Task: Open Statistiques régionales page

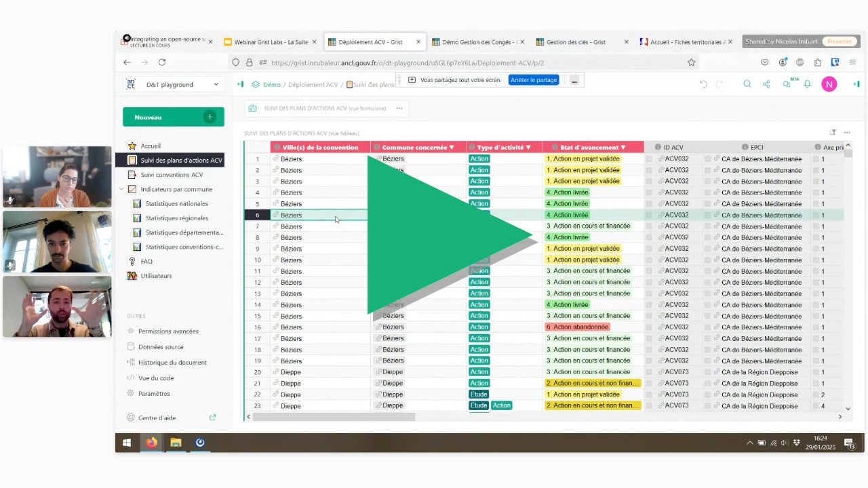Action: (x=176, y=218)
